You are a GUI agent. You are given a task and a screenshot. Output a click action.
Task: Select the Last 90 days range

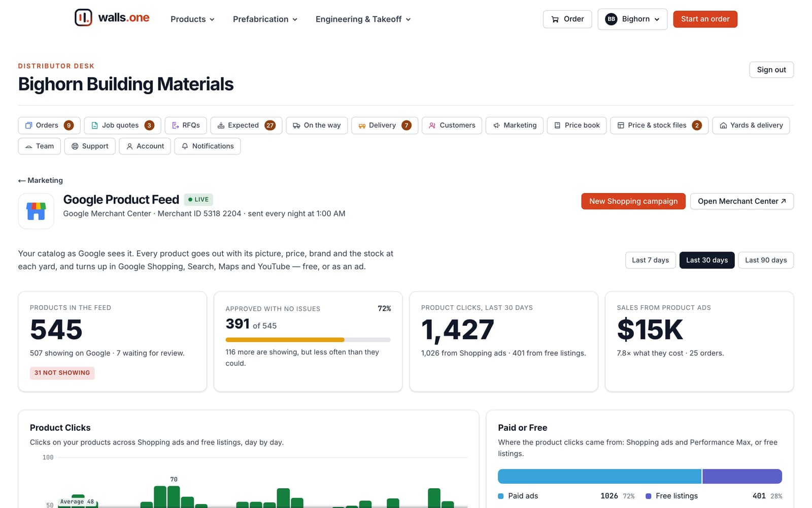coord(766,260)
